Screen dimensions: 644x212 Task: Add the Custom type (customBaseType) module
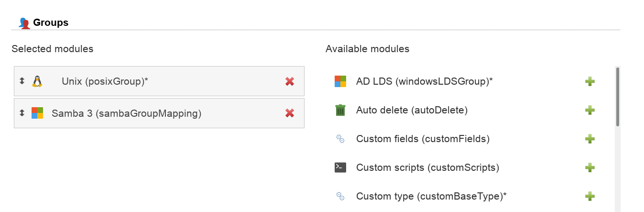tap(589, 196)
